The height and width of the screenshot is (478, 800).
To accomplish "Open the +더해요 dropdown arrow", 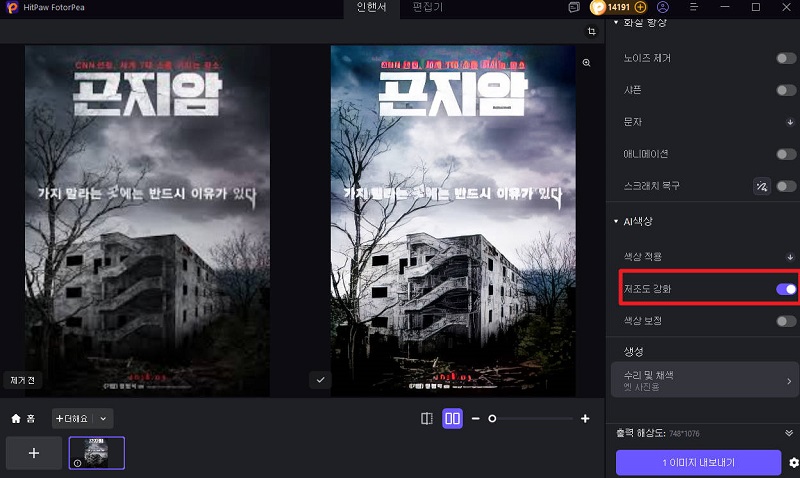I will click(x=103, y=419).
